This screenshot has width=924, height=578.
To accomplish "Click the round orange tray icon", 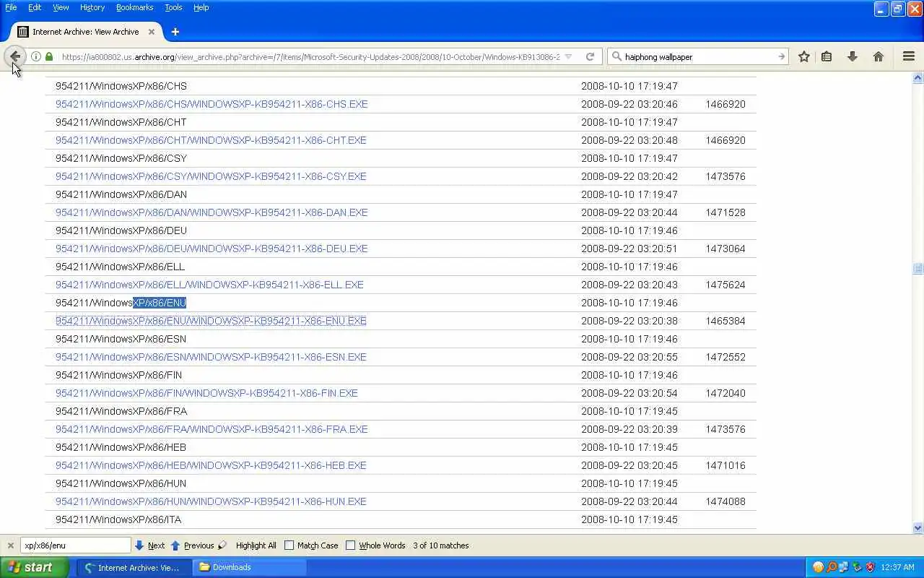I will pos(818,567).
